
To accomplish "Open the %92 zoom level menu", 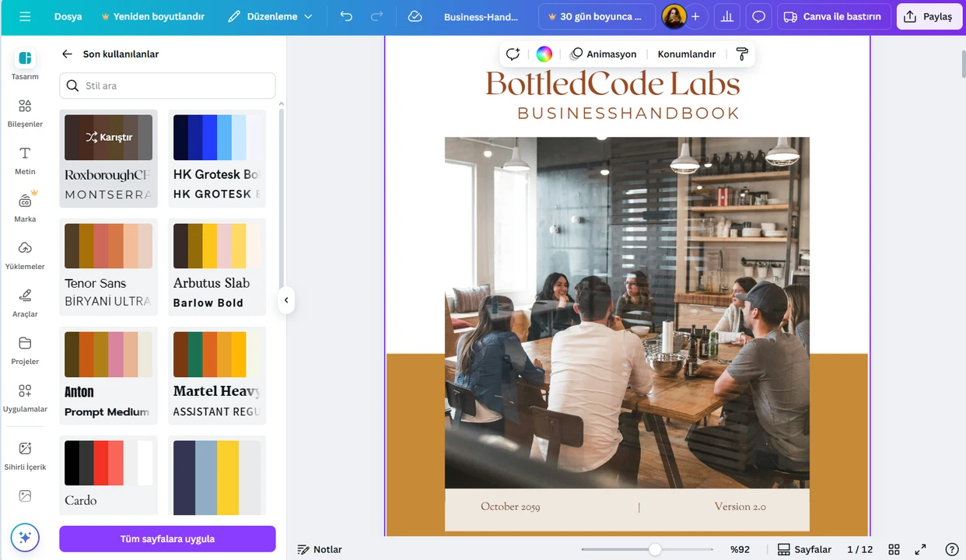I will pos(740,549).
